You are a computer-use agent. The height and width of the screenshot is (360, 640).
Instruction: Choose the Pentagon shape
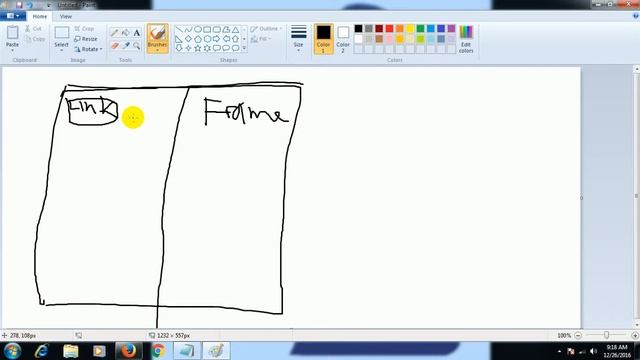(x=198, y=39)
